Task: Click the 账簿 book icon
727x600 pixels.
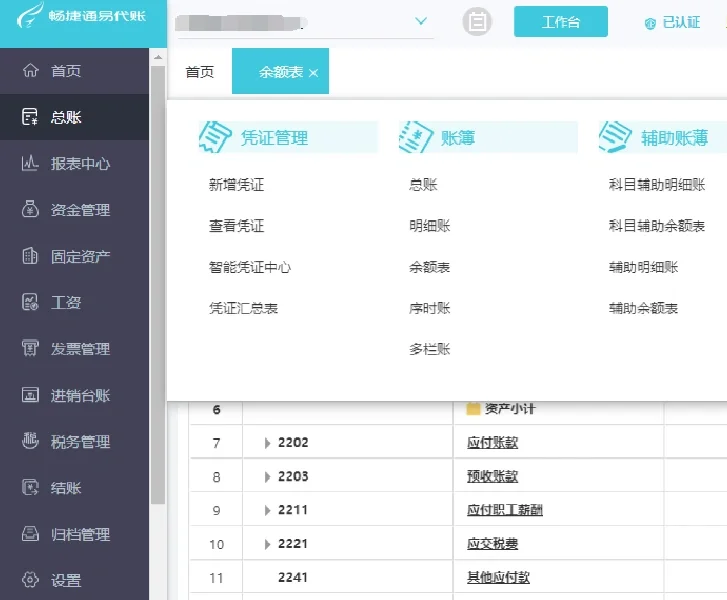Action: pyautogui.click(x=415, y=137)
